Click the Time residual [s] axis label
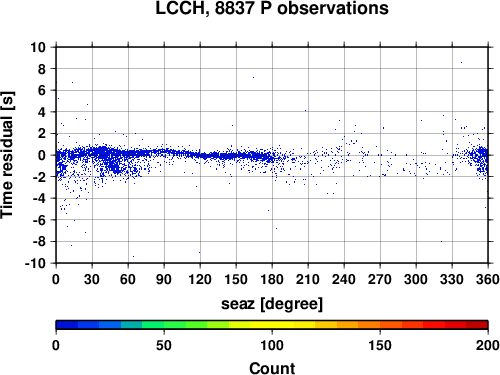The width and height of the screenshot is (500, 375). coord(7,155)
